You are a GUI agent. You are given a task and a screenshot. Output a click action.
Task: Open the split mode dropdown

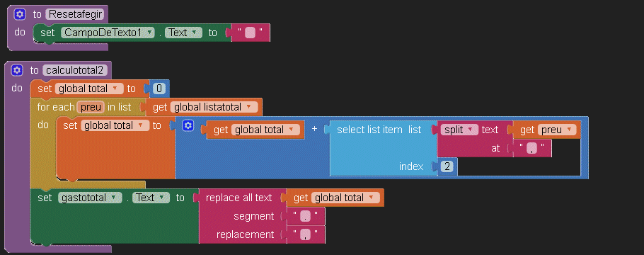(x=459, y=130)
